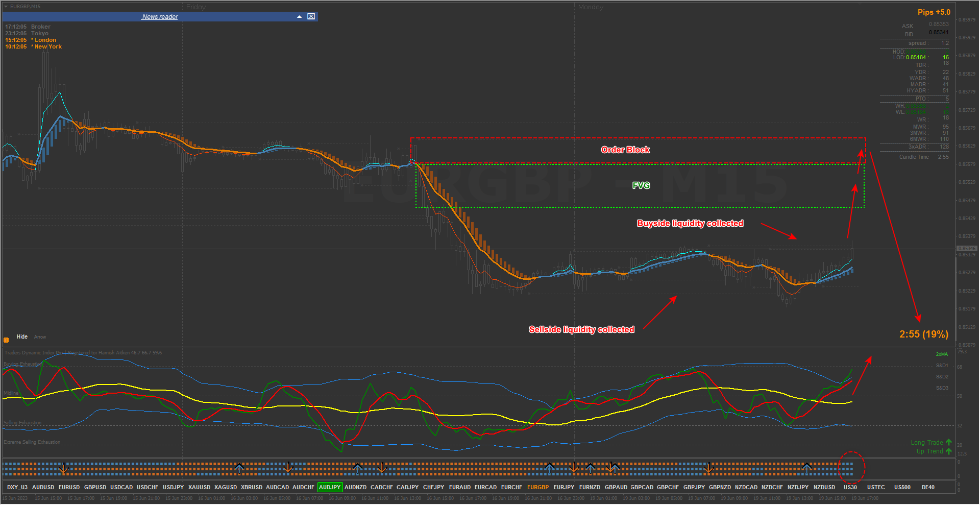Viewport: 980px width, 505px height.
Task: Click the Order Block label
Action: point(625,150)
